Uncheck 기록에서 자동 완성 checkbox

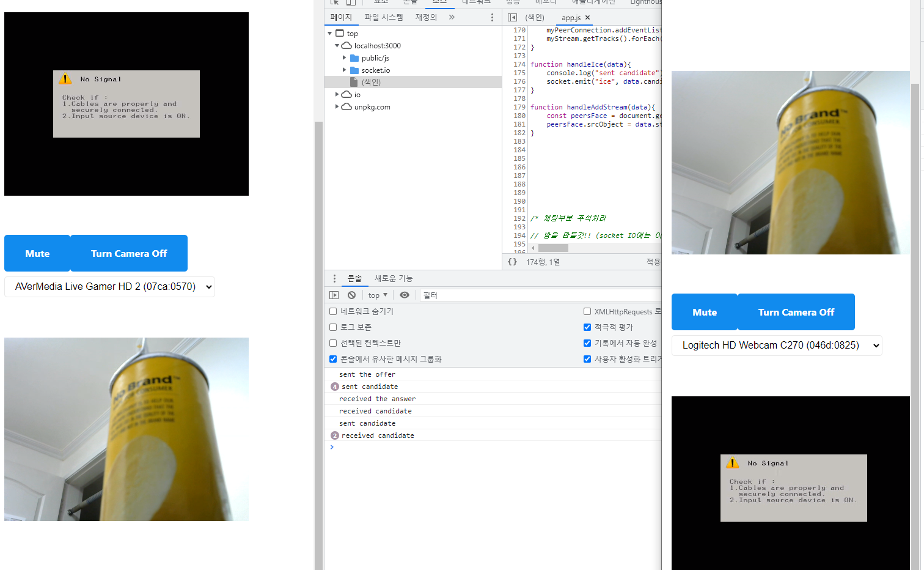click(587, 343)
